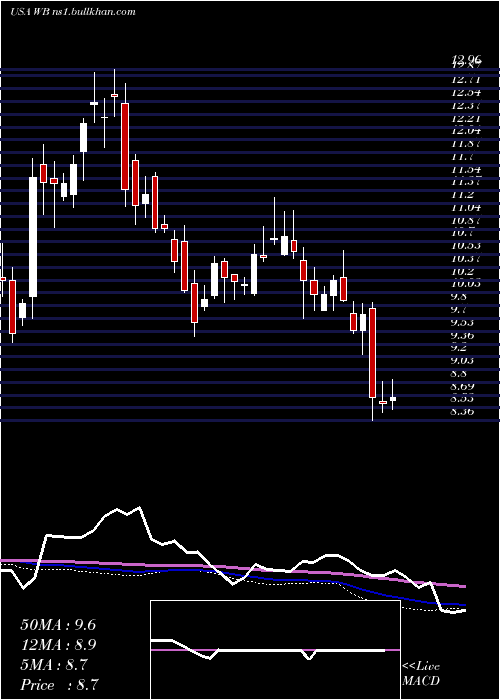
Task: Click the 8.36 price axis label
Action: pos(462,412)
